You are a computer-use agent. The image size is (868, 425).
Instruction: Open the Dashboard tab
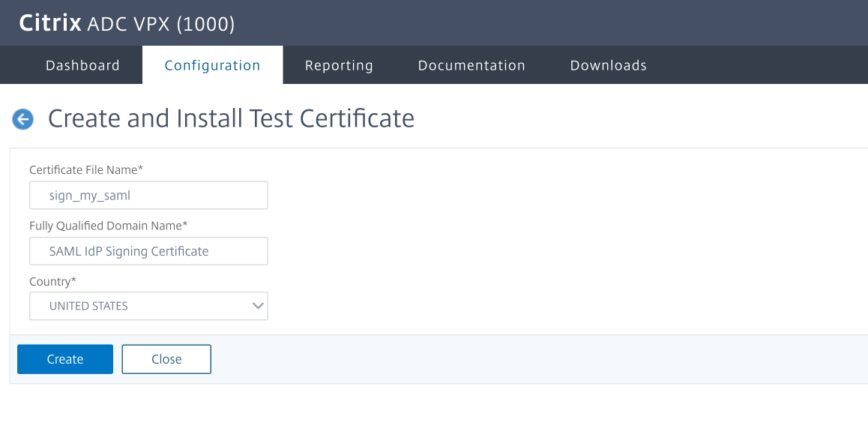tap(82, 65)
